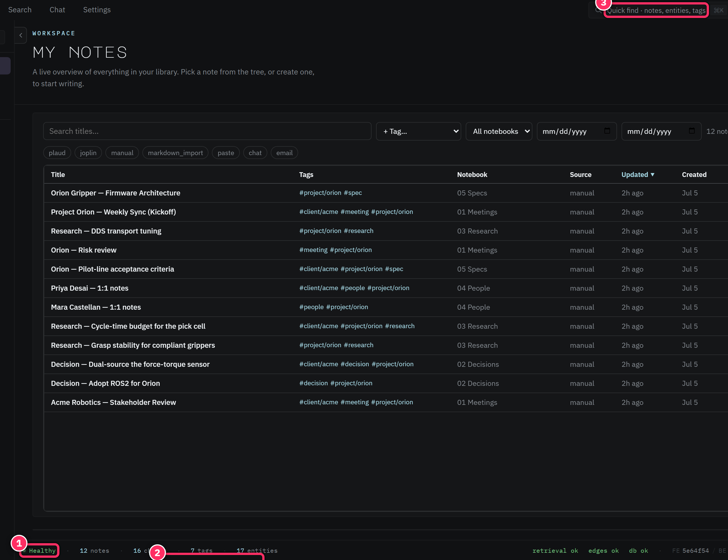Open the calendar picker of the second date field
This screenshot has width=728, height=560.
click(692, 131)
